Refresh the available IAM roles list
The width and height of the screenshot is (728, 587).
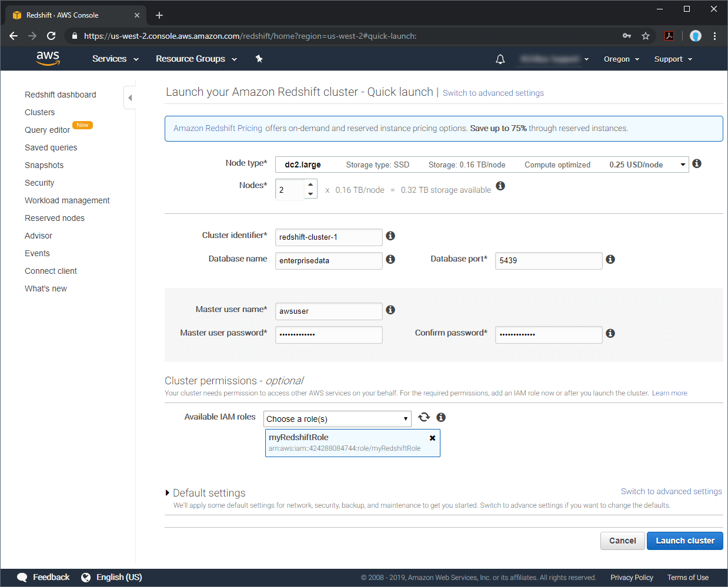[x=423, y=417]
